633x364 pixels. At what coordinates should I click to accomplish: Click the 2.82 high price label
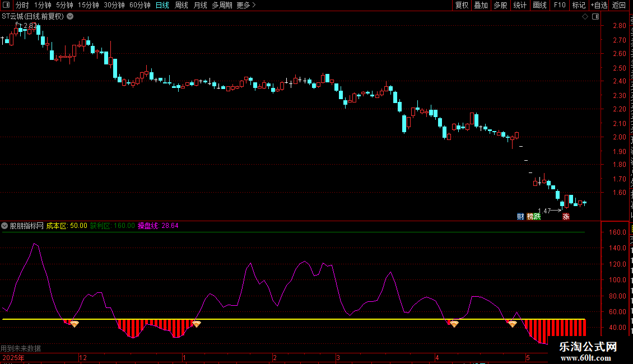point(30,26)
